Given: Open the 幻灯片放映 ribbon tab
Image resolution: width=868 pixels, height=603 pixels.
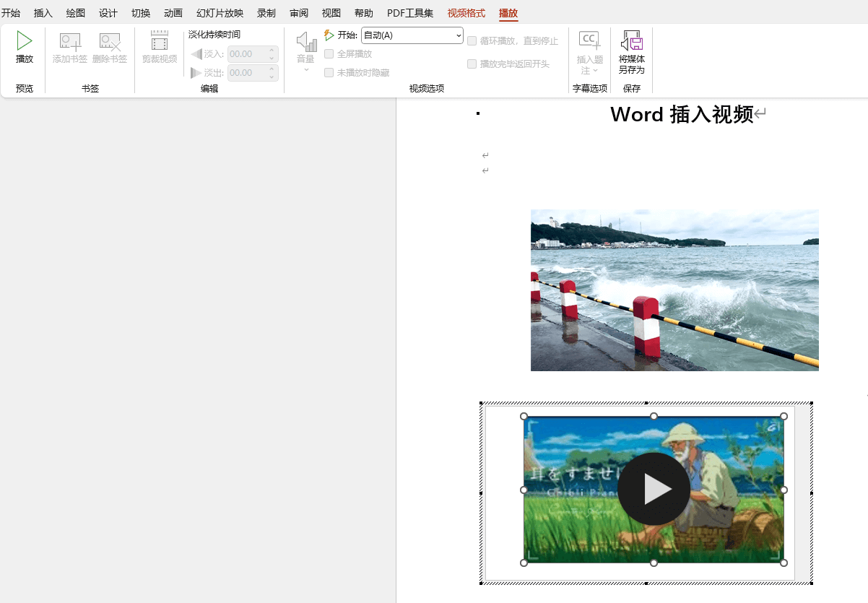Looking at the screenshot, I should (220, 12).
